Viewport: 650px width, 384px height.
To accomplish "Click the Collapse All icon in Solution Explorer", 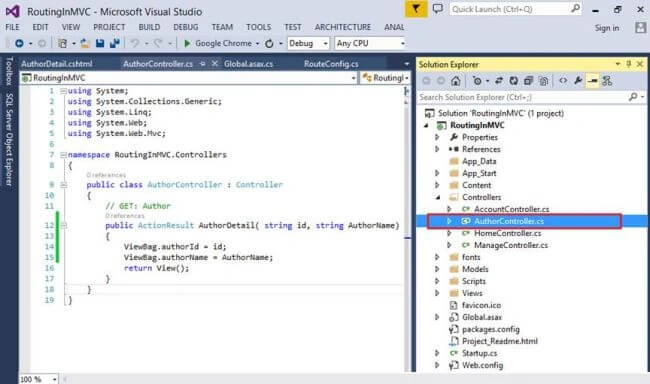I will coord(528,81).
